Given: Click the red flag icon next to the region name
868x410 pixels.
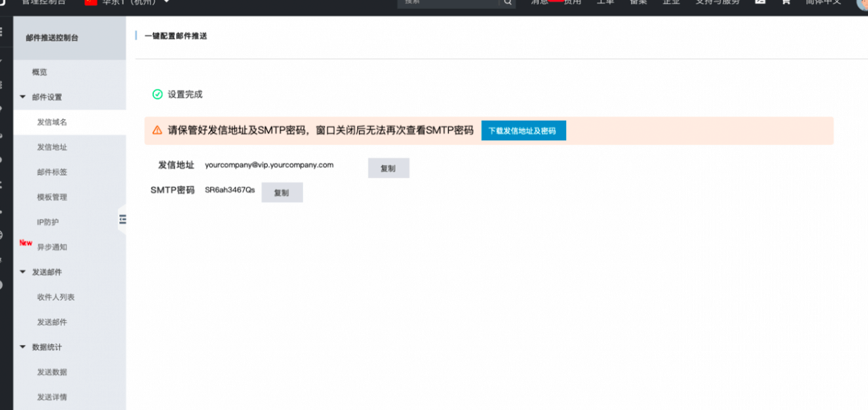Looking at the screenshot, I should coord(90,2).
